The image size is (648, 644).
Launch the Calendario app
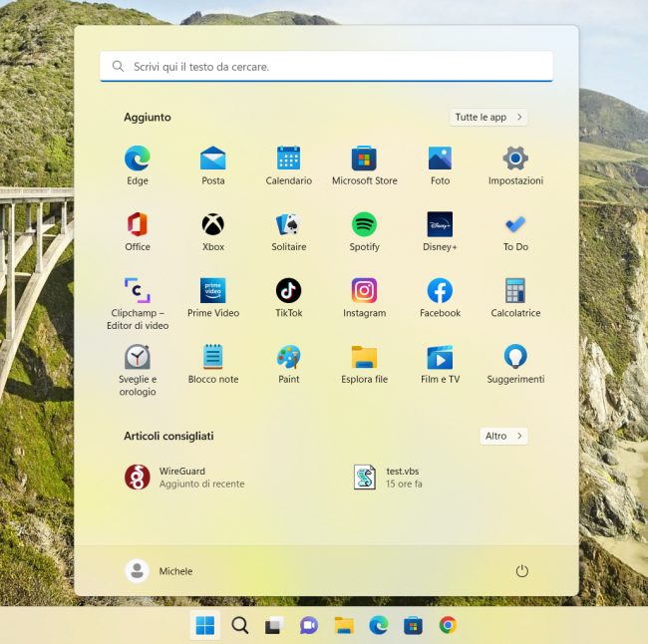coord(288,165)
